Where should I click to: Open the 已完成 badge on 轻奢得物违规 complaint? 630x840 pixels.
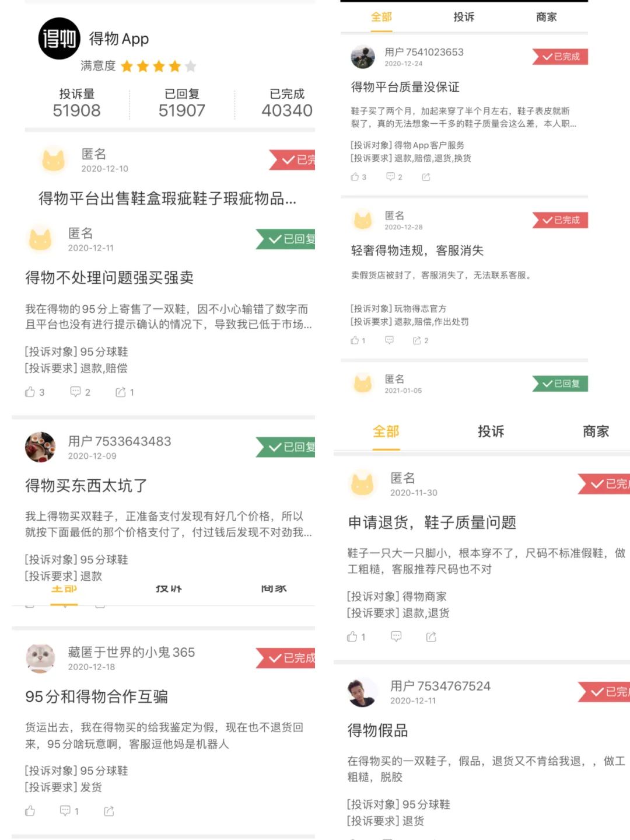561,221
